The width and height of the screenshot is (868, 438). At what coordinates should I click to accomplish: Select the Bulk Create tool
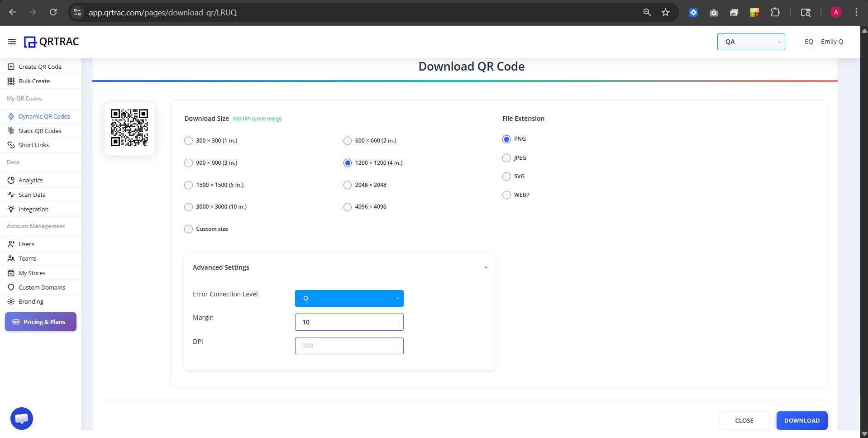(x=33, y=81)
